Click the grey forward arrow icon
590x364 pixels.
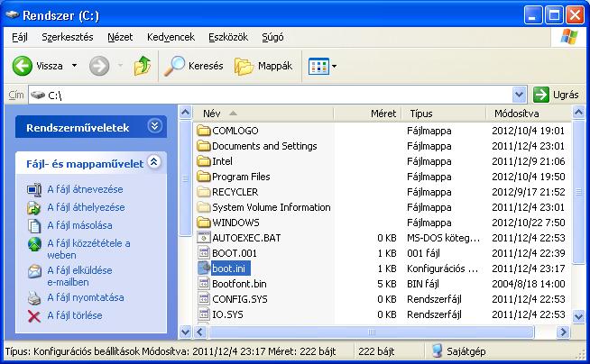(99, 66)
